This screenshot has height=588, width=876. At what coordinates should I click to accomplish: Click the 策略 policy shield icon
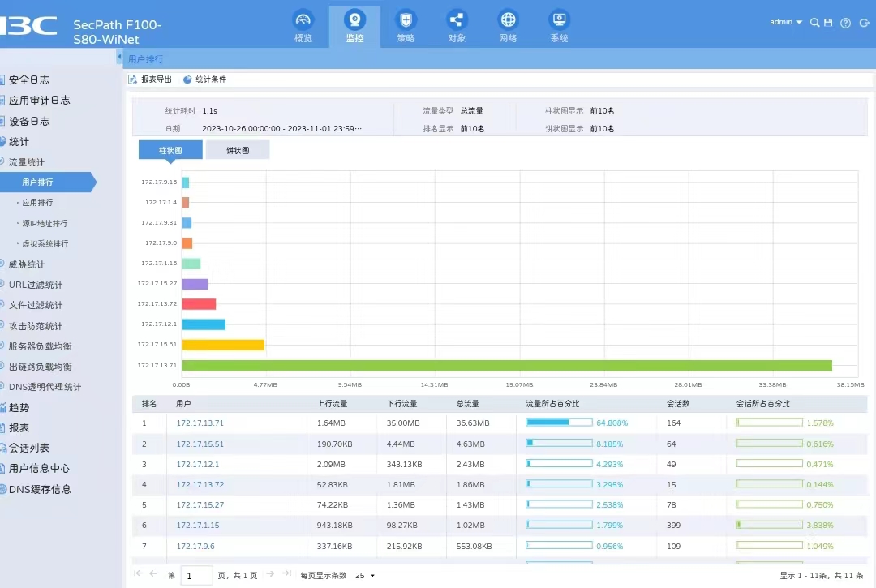406,21
